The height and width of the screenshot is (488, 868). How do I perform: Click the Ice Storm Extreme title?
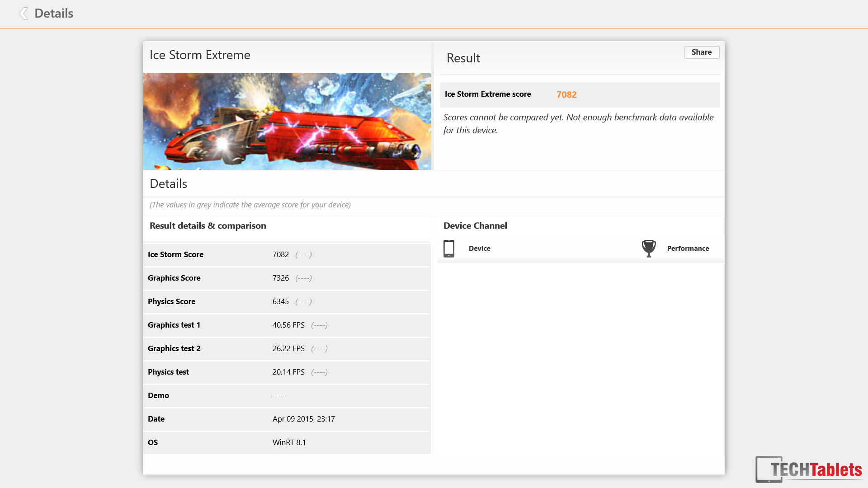pyautogui.click(x=200, y=55)
